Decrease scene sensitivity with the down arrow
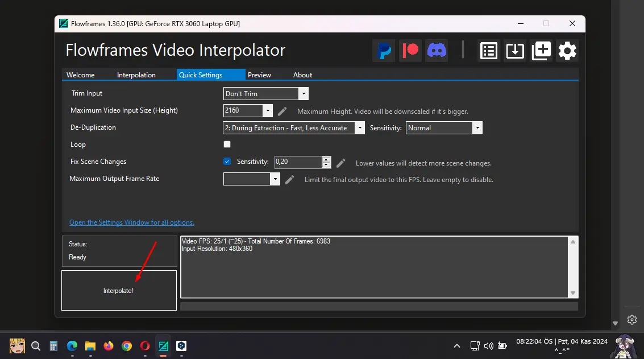The height and width of the screenshot is (359, 644). point(326,165)
